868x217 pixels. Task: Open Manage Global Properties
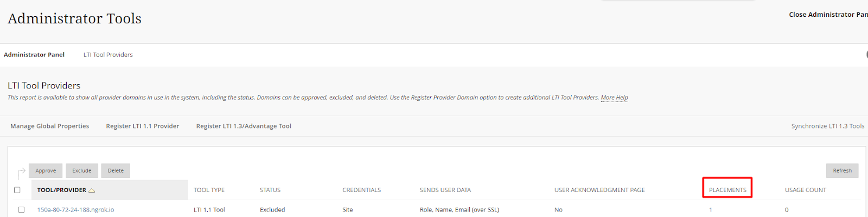(x=50, y=126)
